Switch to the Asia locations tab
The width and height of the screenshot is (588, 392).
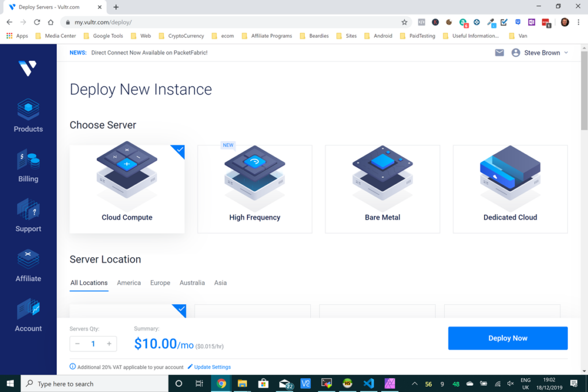(220, 283)
